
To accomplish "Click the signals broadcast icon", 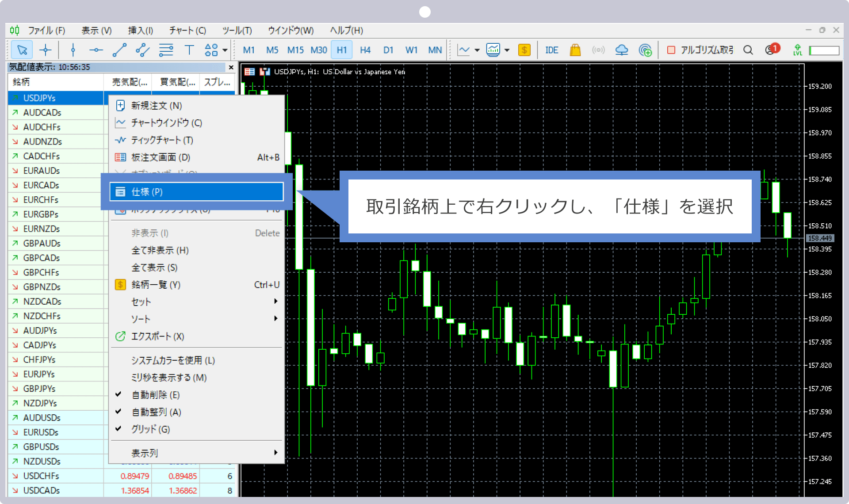I will [598, 50].
